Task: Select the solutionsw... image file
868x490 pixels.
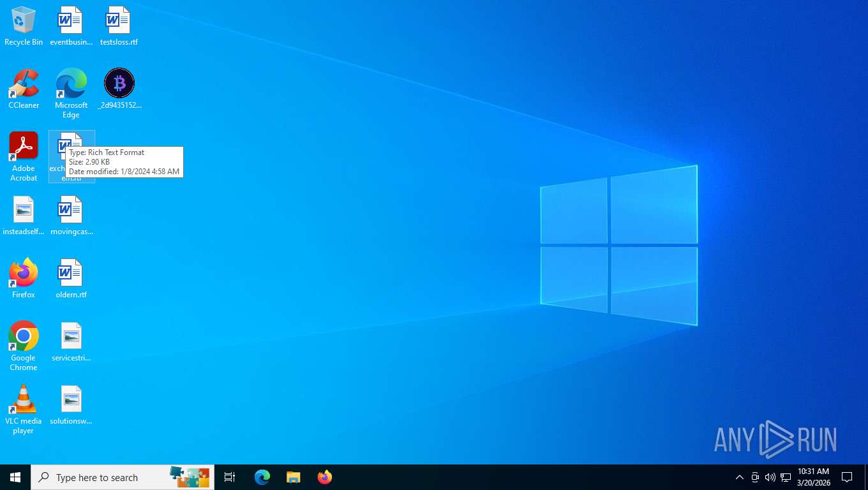Action: click(71, 405)
